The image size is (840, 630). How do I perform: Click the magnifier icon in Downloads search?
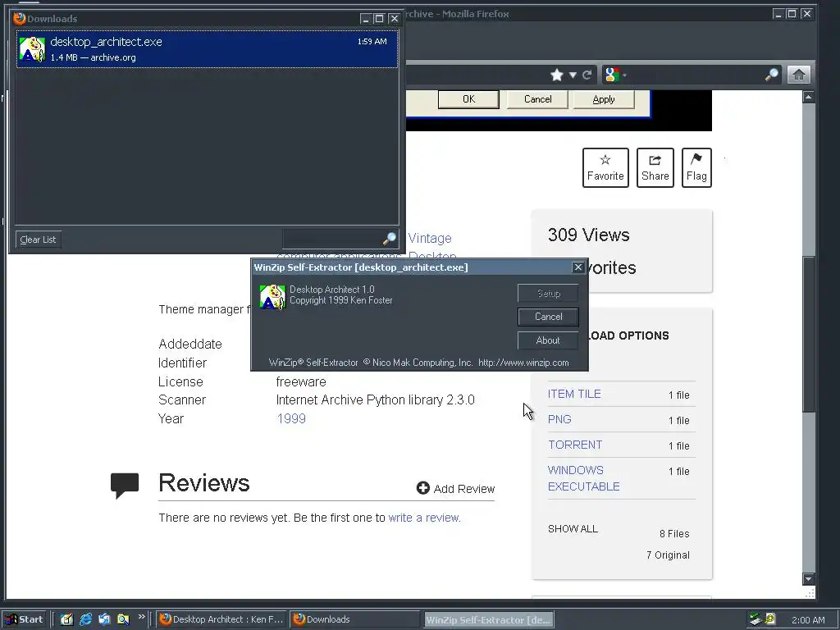390,239
